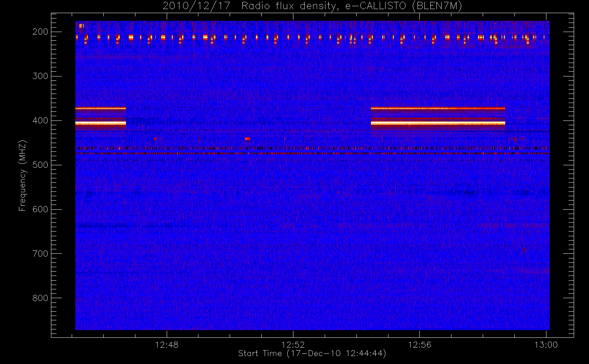Click the 12:52 time tick label
The height and width of the screenshot is (364, 589).
tap(293, 345)
